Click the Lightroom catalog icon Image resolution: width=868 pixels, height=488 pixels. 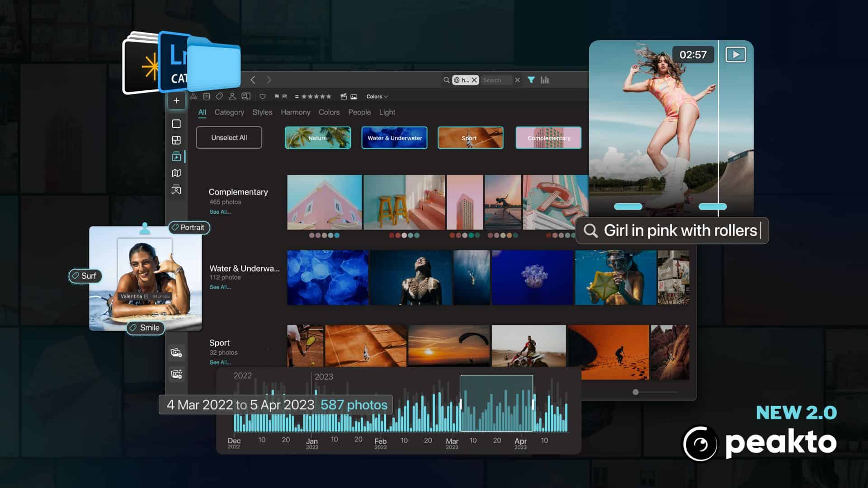click(x=174, y=62)
